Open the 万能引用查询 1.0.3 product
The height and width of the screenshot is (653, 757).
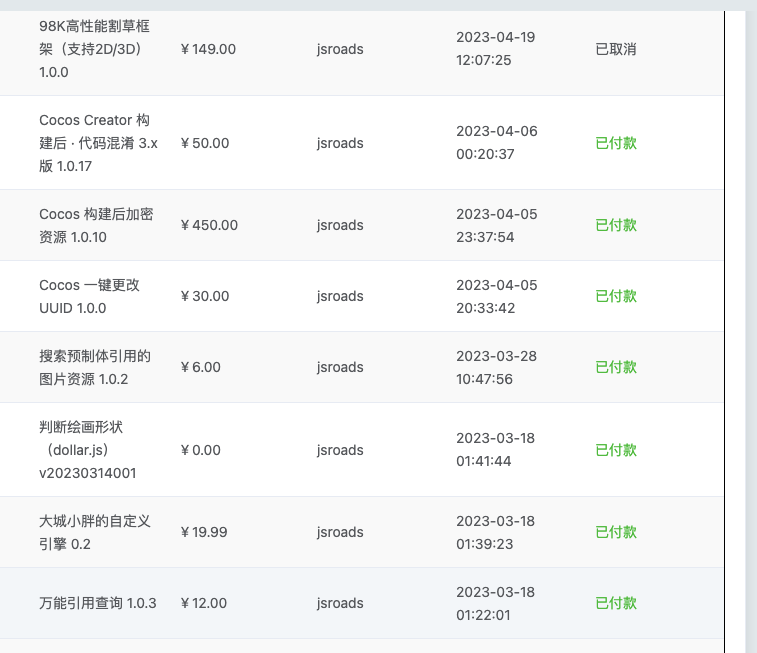[x=97, y=603]
